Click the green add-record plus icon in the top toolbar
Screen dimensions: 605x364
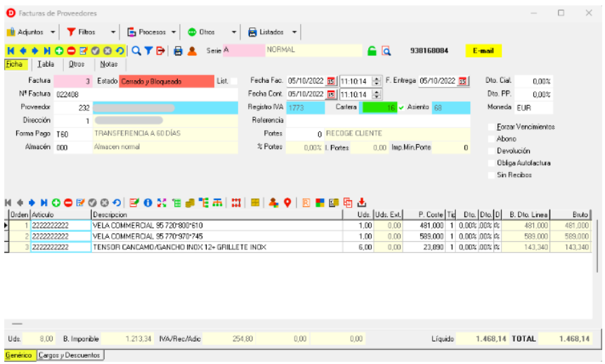[58, 51]
